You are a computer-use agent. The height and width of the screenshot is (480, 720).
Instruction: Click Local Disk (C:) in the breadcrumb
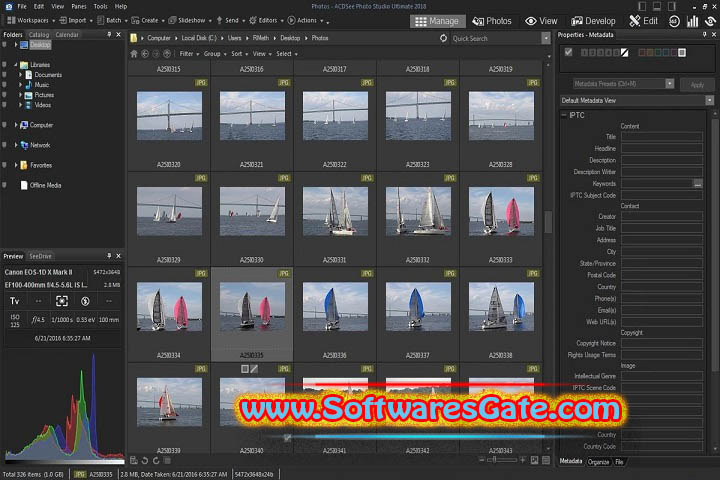(x=199, y=38)
